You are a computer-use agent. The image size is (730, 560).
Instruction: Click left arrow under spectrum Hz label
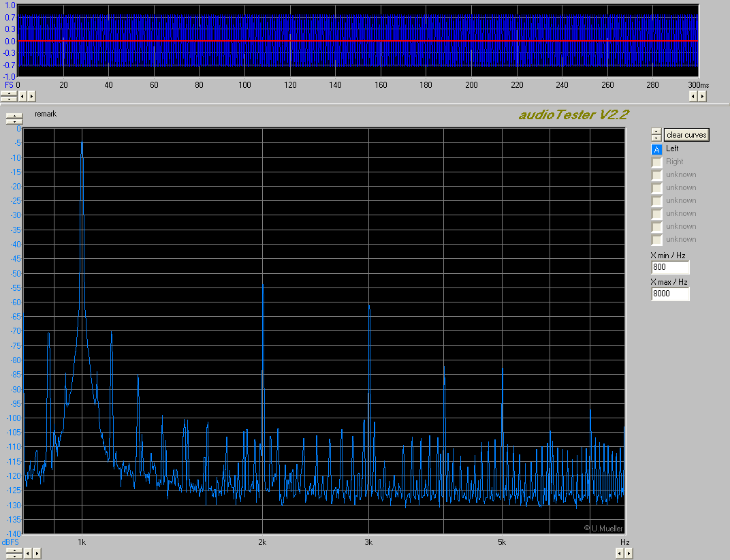619,553
